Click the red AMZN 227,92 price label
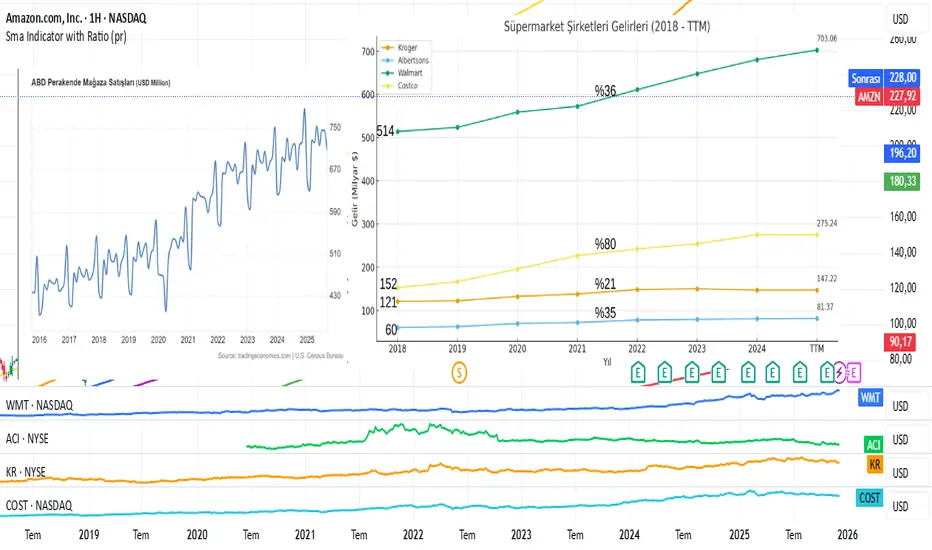The image size is (932, 550). pyautogui.click(x=888, y=96)
